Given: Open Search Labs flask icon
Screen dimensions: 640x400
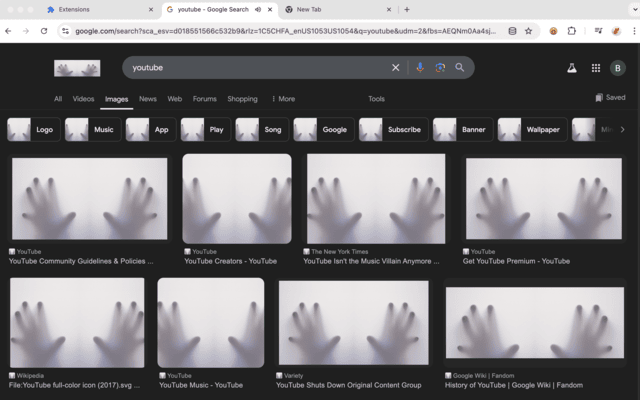Looking at the screenshot, I should point(572,68).
